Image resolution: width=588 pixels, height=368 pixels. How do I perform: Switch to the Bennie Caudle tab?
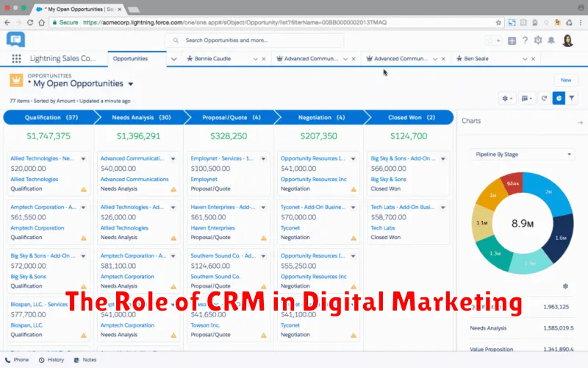point(212,59)
